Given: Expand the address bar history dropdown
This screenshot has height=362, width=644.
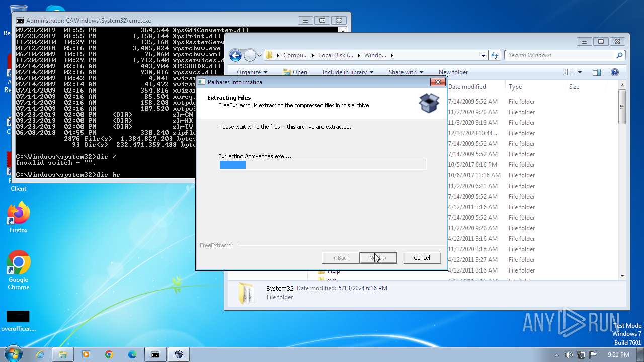Looking at the screenshot, I should pyautogui.click(x=483, y=55).
